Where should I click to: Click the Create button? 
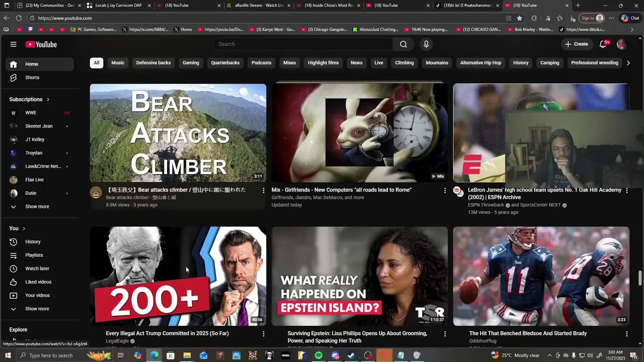pos(577,44)
